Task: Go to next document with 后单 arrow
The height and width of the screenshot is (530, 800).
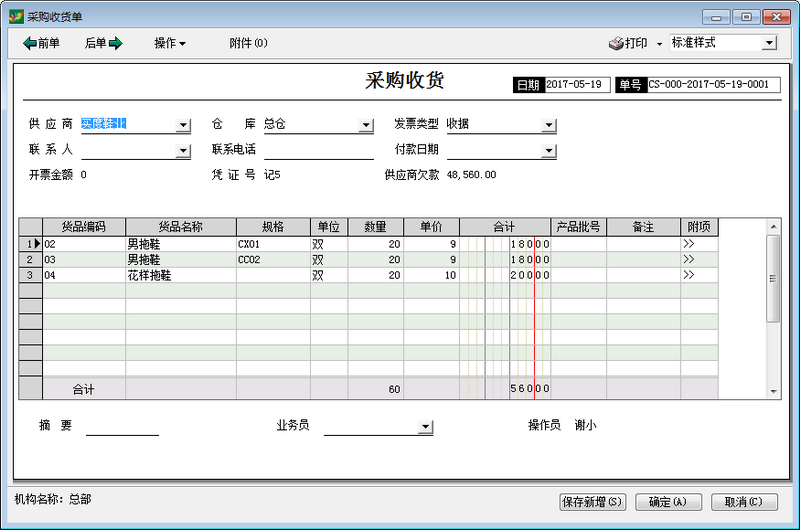Action: click(x=104, y=43)
